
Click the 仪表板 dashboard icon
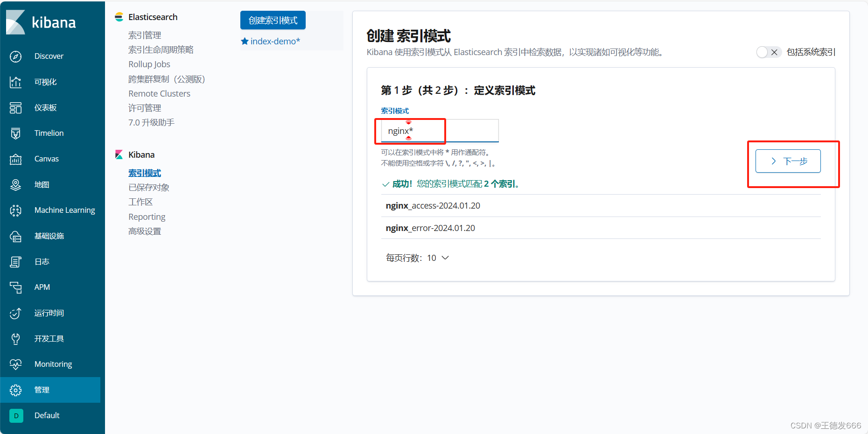coord(15,108)
